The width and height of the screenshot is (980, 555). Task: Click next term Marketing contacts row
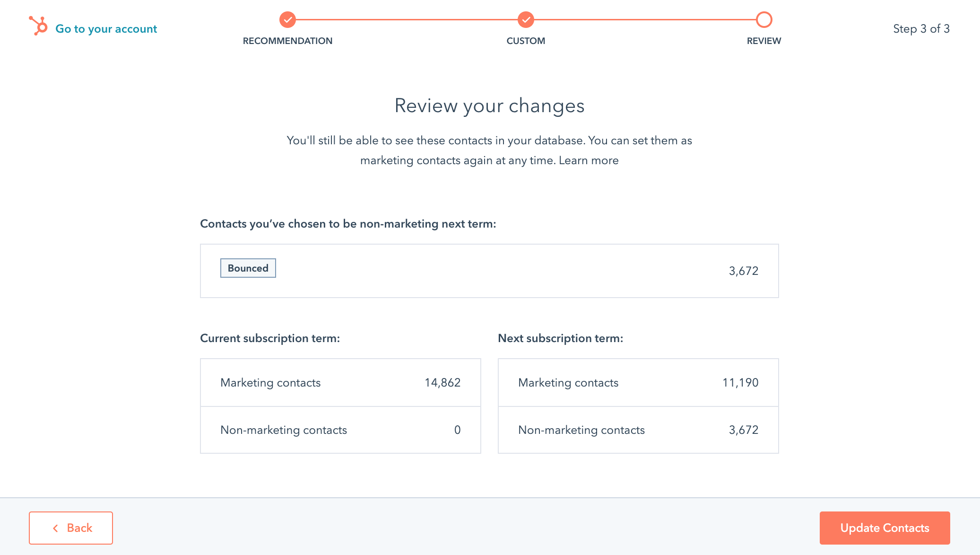[638, 383]
